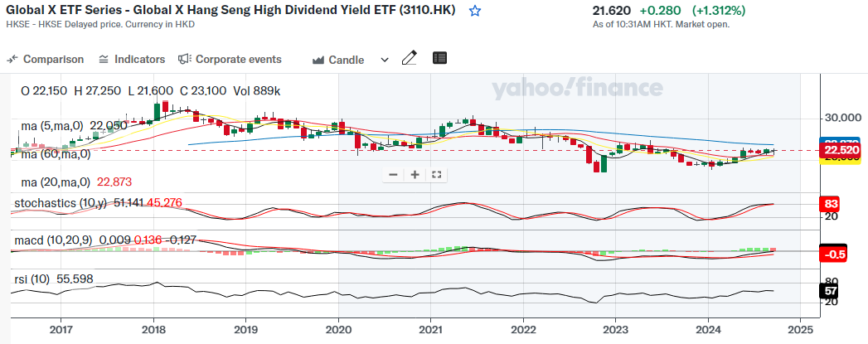Click the ma (60,ma,0) indicator label
The image size is (868, 344).
click(56, 154)
